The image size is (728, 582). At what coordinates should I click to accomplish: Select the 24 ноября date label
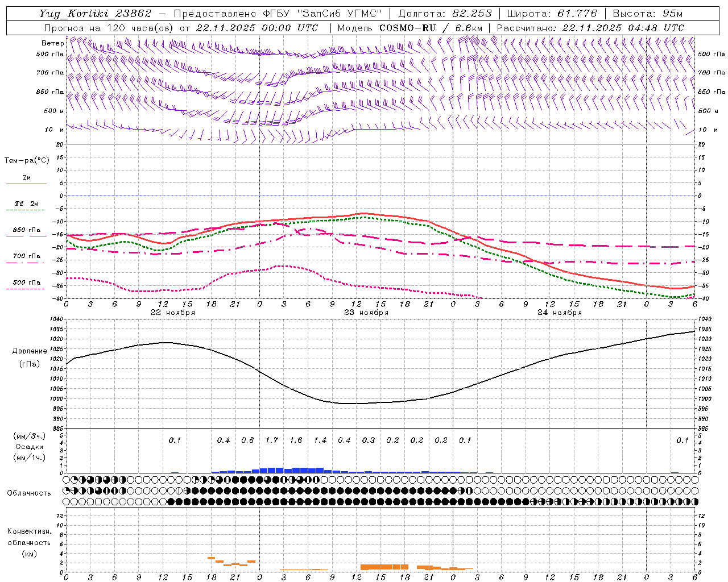coord(559,313)
